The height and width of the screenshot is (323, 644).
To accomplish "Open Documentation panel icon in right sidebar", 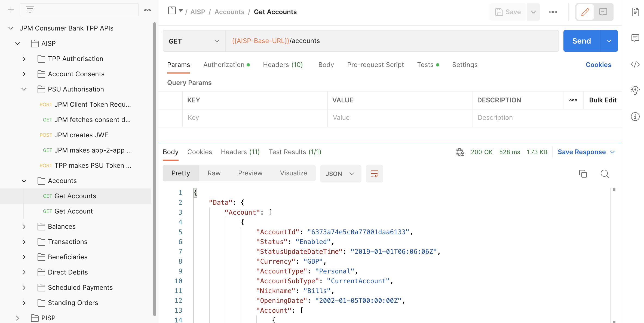I will [x=635, y=12].
